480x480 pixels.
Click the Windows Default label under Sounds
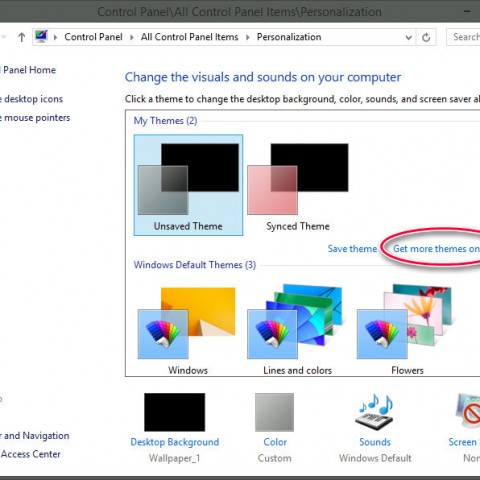[375, 458]
